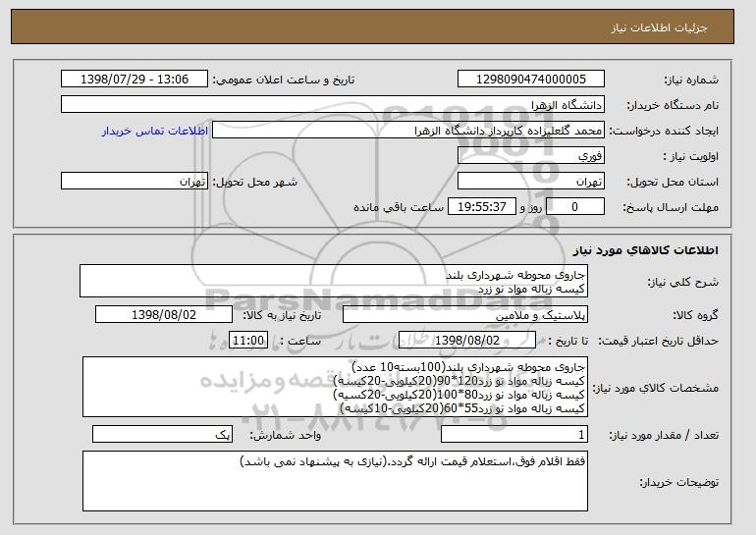756x535 pixels.
Task: Click the label نام دستگاه خریدار
Action: (x=673, y=105)
